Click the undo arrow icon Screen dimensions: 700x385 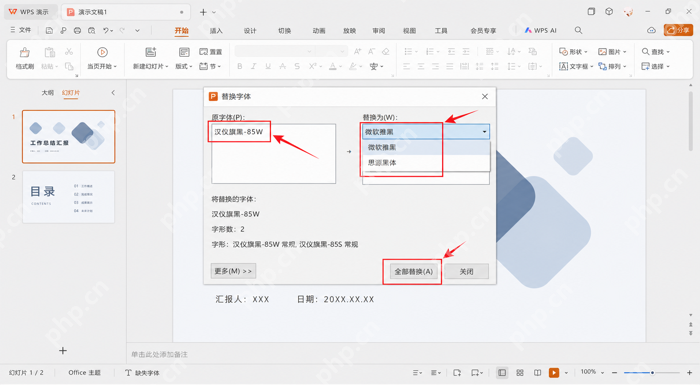click(106, 30)
